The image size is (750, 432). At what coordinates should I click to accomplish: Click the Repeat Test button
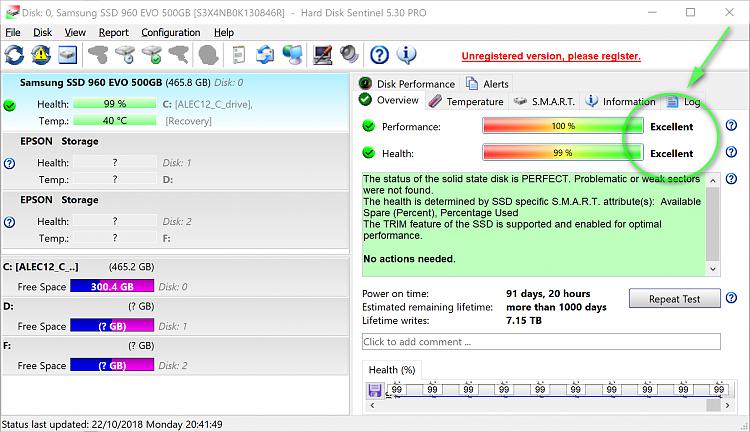(674, 299)
